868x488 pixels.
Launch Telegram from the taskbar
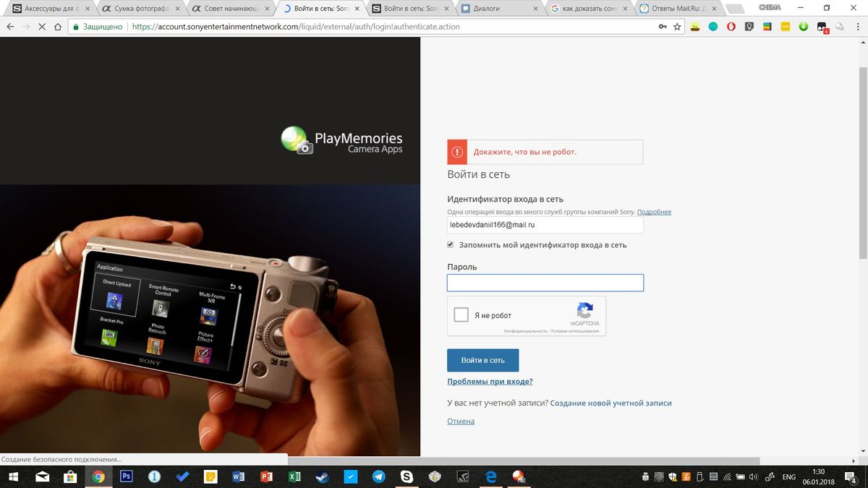tap(378, 476)
